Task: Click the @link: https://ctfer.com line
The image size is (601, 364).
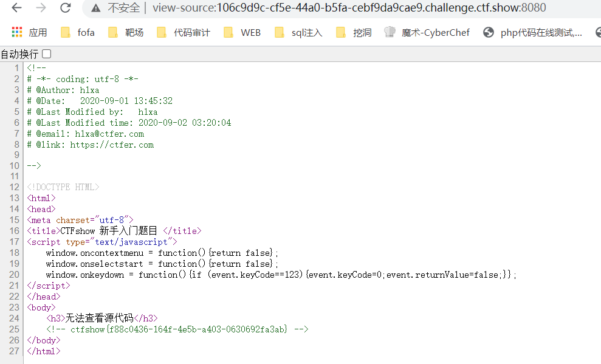Action: point(91,145)
